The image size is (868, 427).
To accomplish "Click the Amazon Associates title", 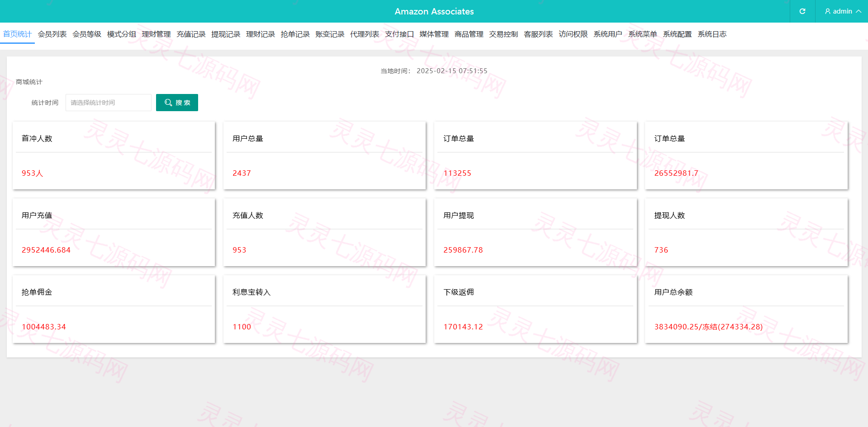I will coord(434,11).
